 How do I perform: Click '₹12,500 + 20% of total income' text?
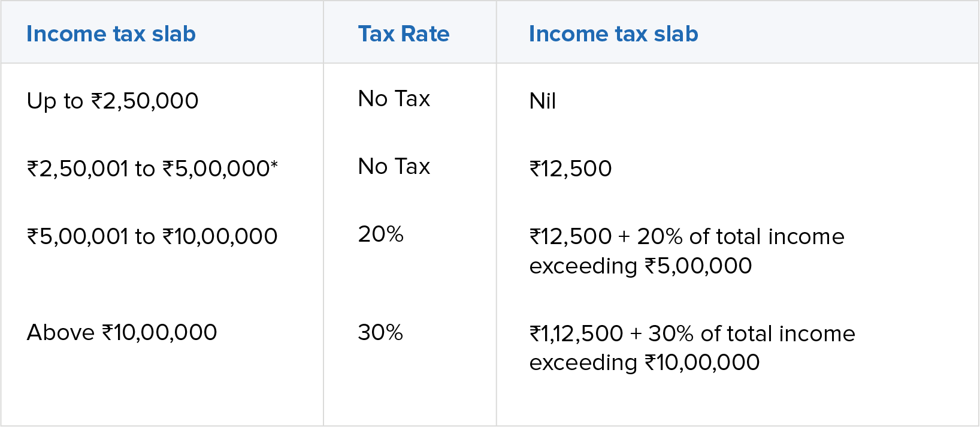coord(686,237)
